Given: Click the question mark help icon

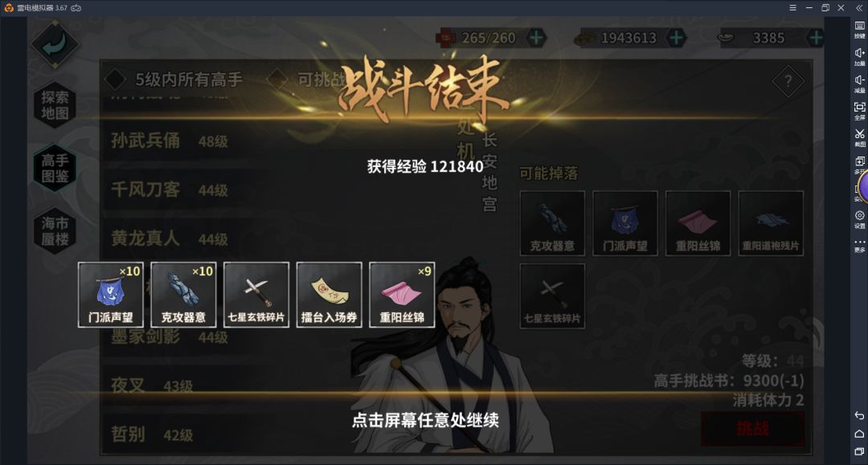Looking at the screenshot, I should tap(788, 81).
